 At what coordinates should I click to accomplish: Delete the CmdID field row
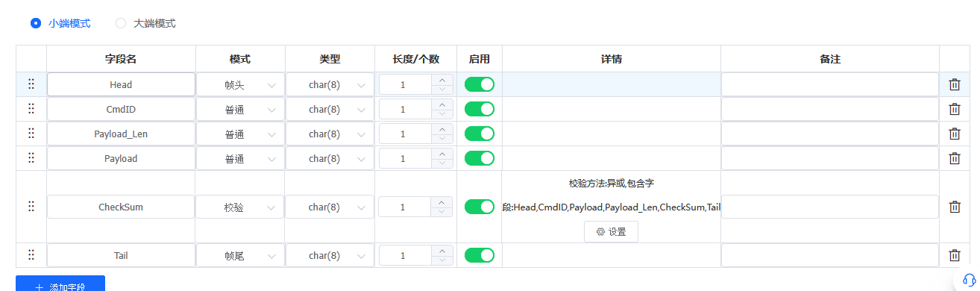pyautogui.click(x=954, y=109)
